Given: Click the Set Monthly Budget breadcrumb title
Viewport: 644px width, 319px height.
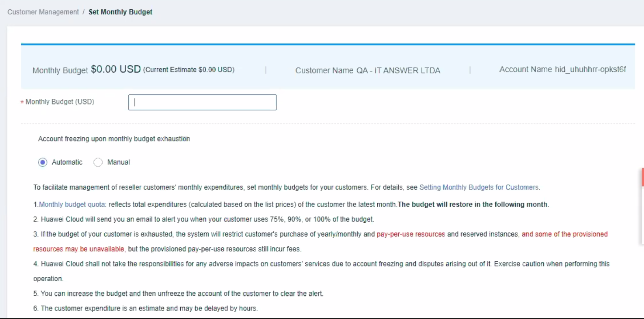Looking at the screenshot, I should pos(120,12).
